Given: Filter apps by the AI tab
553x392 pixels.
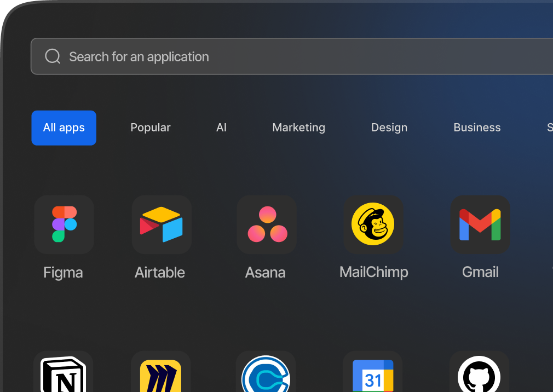Looking at the screenshot, I should (x=221, y=128).
